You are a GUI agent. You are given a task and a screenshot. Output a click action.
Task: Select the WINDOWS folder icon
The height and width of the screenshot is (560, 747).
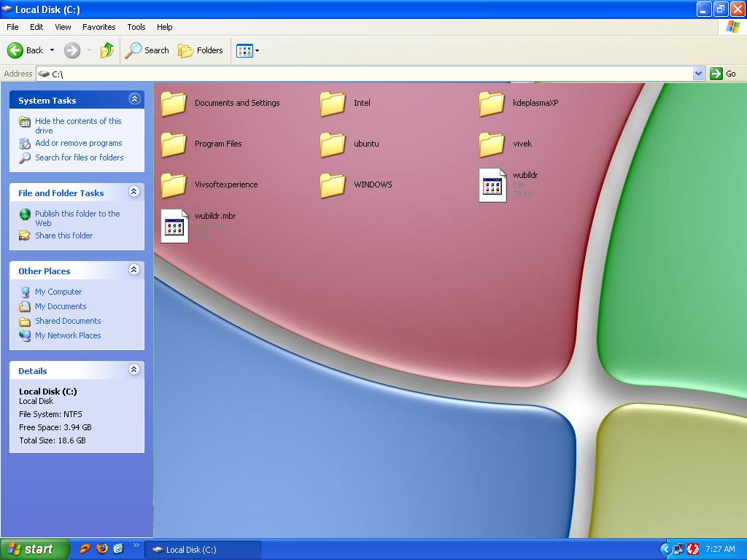click(333, 185)
